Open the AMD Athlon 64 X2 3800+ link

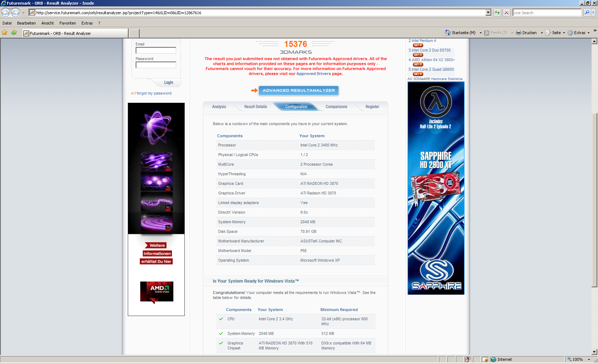(x=433, y=60)
